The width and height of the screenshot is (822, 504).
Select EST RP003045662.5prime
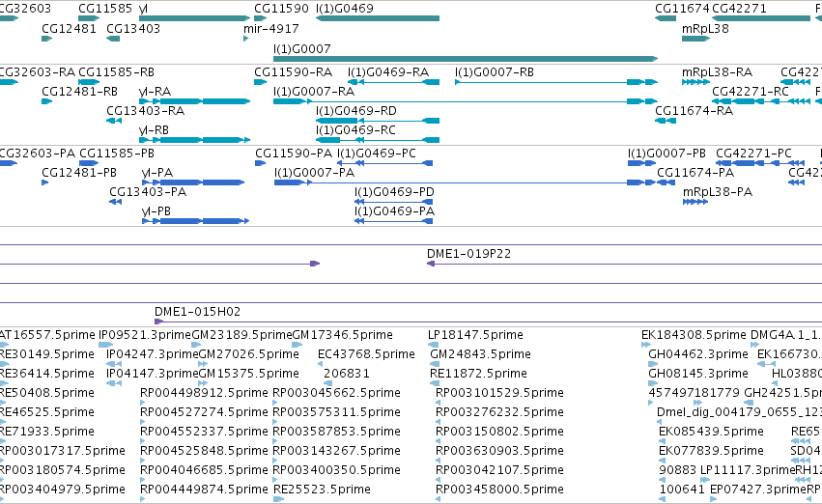tap(275, 403)
